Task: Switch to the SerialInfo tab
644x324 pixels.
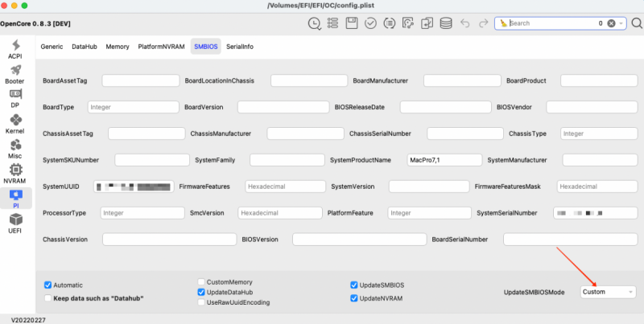Action: coord(240,47)
